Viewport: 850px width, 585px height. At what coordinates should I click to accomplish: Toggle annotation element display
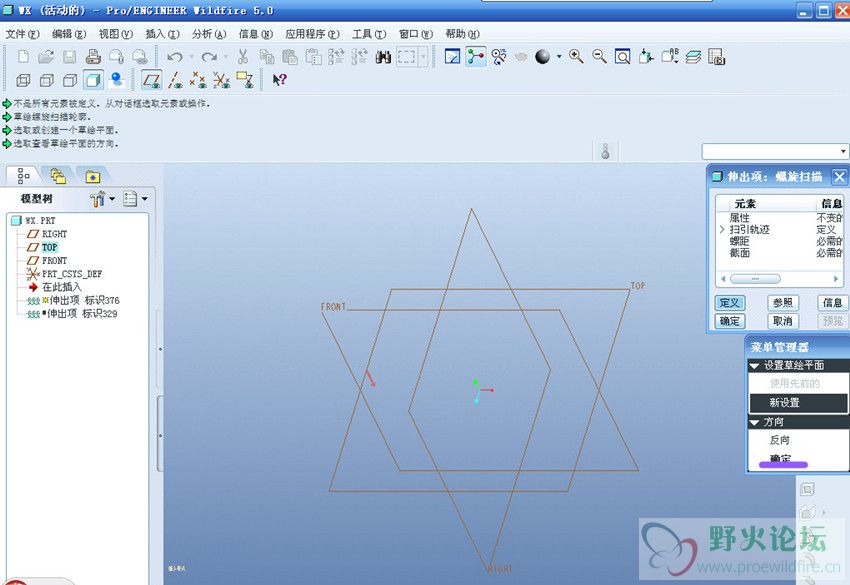(244, 80)
